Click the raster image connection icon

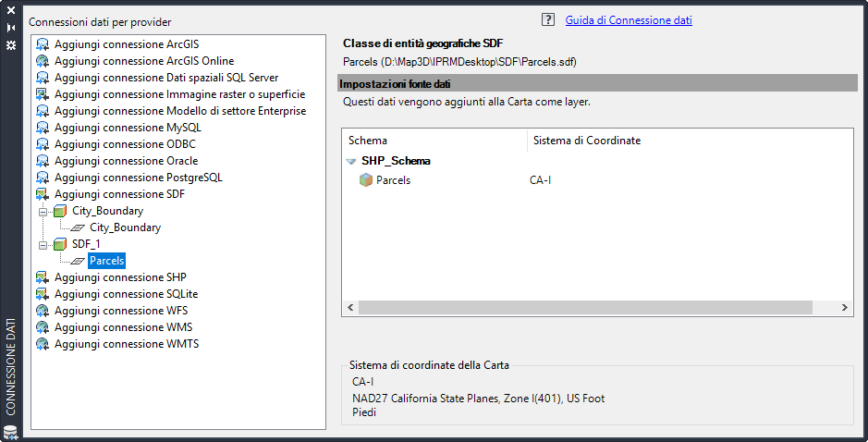coord(43,94)
